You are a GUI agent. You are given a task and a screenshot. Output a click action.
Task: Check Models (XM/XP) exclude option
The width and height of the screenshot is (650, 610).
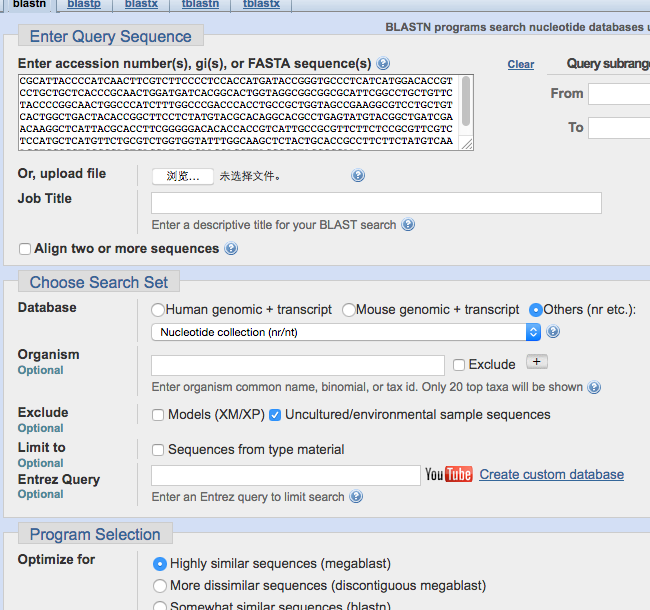tap(158, 415)
